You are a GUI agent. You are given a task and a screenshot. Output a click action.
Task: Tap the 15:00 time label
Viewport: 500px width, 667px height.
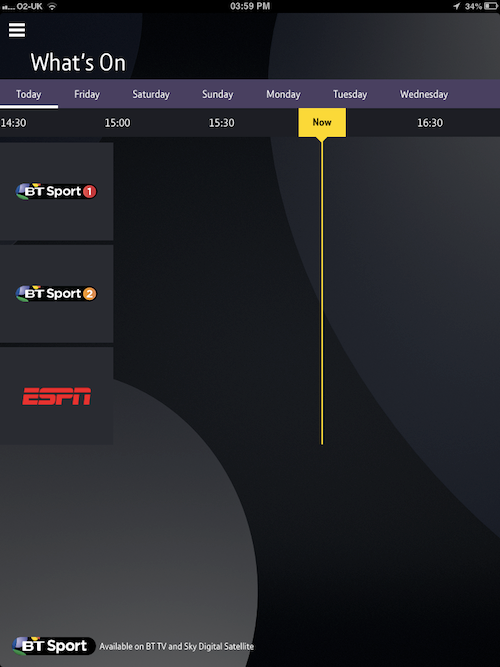click(x=117, y=123)
